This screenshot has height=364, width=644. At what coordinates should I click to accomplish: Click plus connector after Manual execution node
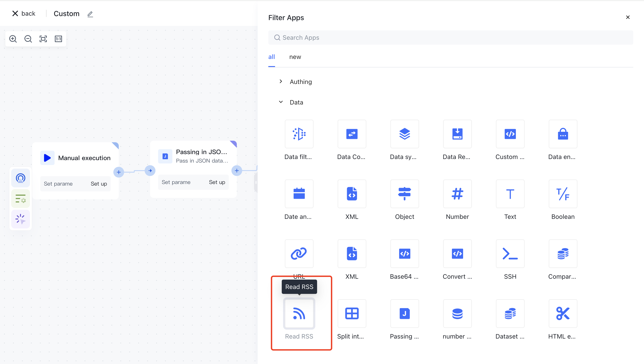pos(119,172)
